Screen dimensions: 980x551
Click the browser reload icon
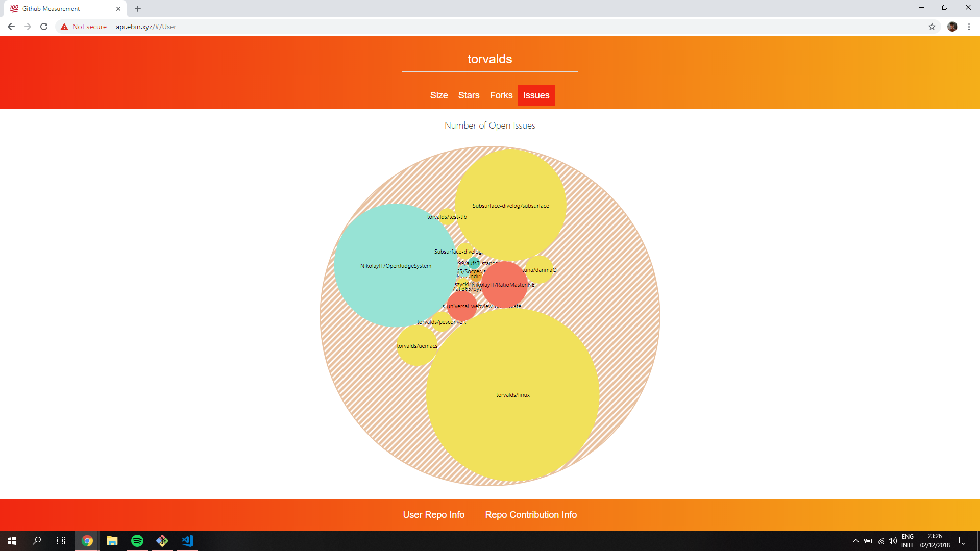click(44, 27)
